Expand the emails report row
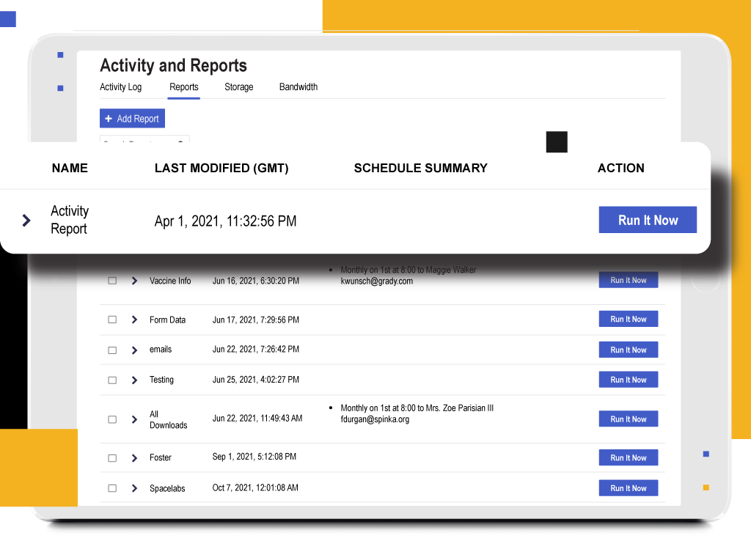Image resolution: width=751 pixels, height=560 pixels. pyautogui.click(x=134, y=350)
